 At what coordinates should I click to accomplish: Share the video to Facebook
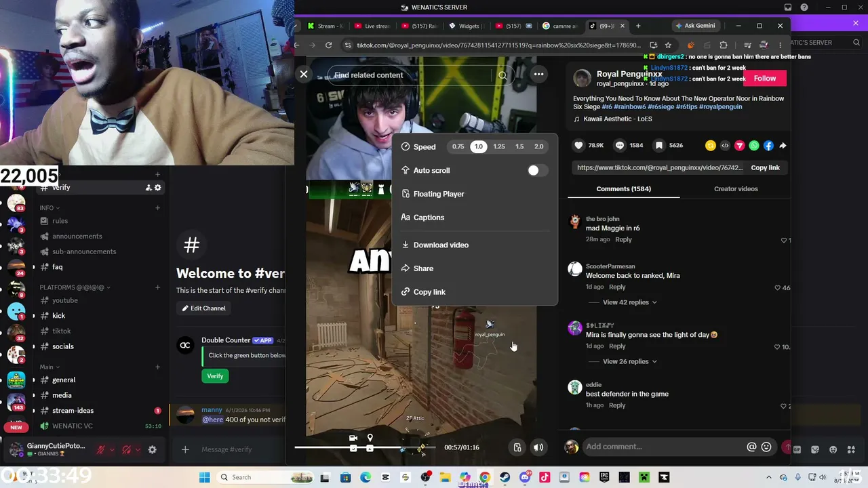click(x=768, y=145)
